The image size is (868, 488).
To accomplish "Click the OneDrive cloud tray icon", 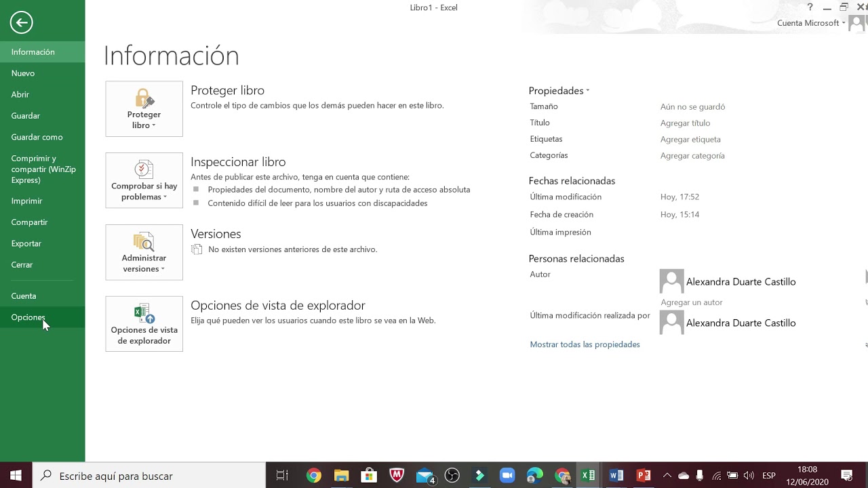I will (684, 476).
